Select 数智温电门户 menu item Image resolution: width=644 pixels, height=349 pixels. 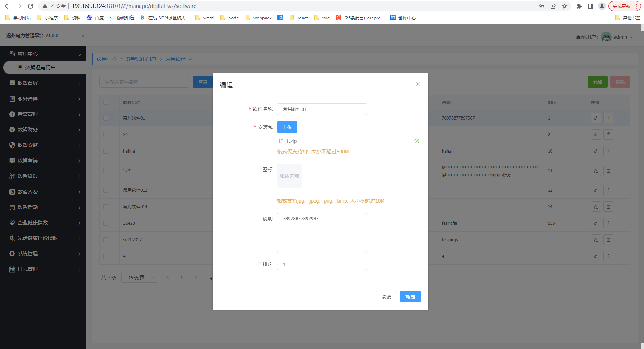pos(45,68)
